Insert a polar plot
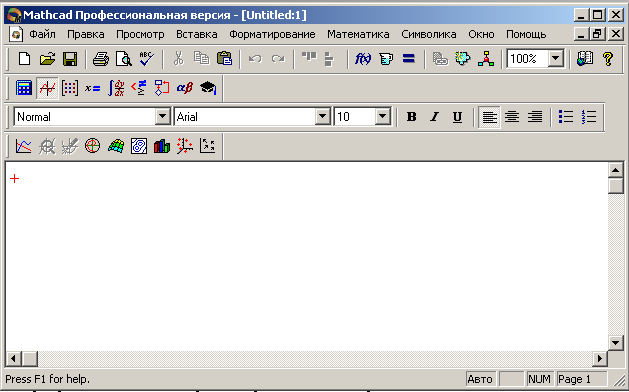The width and height of the screenshot is (629, 392). (x=93, y=146)
